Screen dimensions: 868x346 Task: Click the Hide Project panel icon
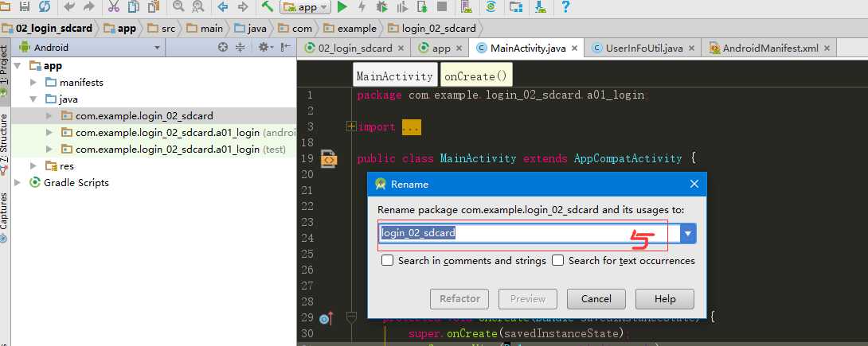point(286,48)
